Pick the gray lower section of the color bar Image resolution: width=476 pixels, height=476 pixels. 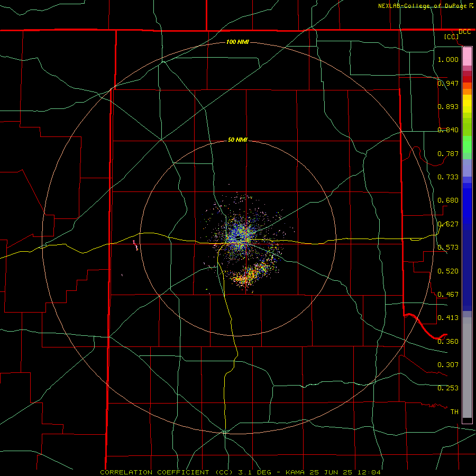tap(467, 368)
